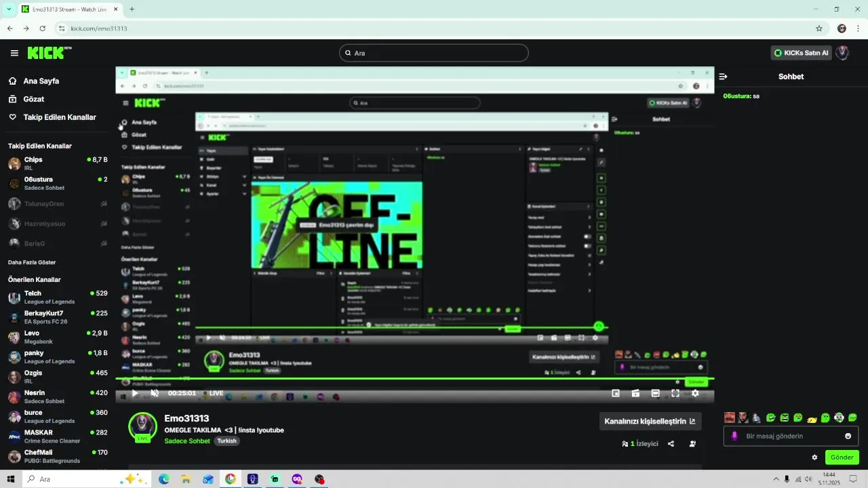868x488 pixels.
Task: Open recommended channel Ozgis
Action: [x=58, y=377]
